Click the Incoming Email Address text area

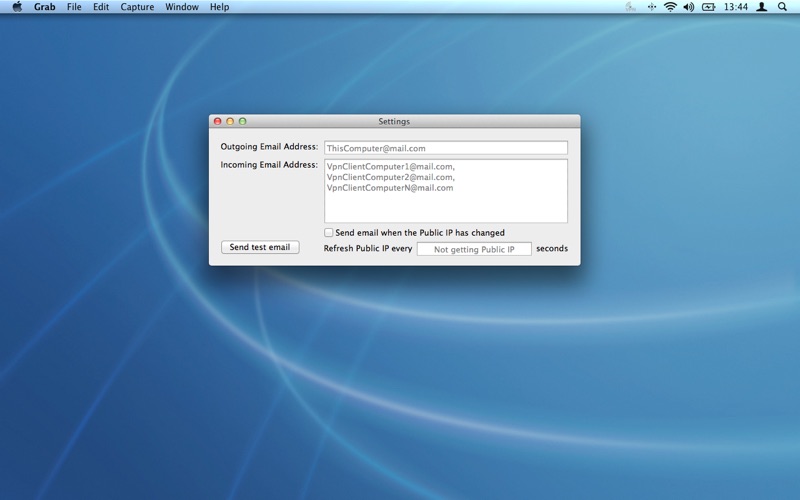tap(445, 191)
